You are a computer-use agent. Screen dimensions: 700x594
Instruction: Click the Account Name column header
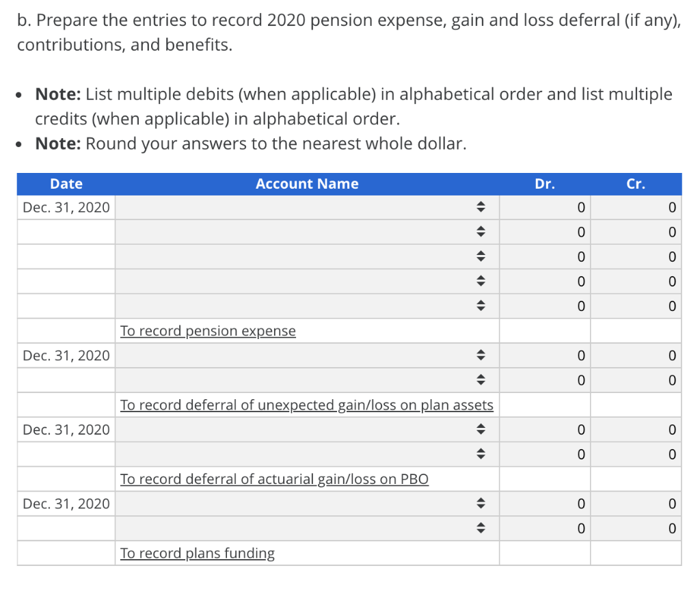(x=307, y=183)
